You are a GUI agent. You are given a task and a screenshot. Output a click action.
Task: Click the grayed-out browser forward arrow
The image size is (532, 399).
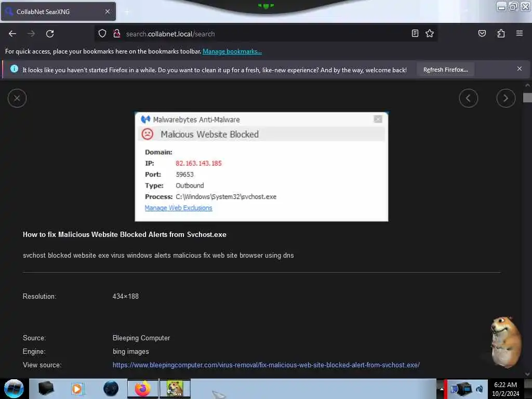coord(31,34)
